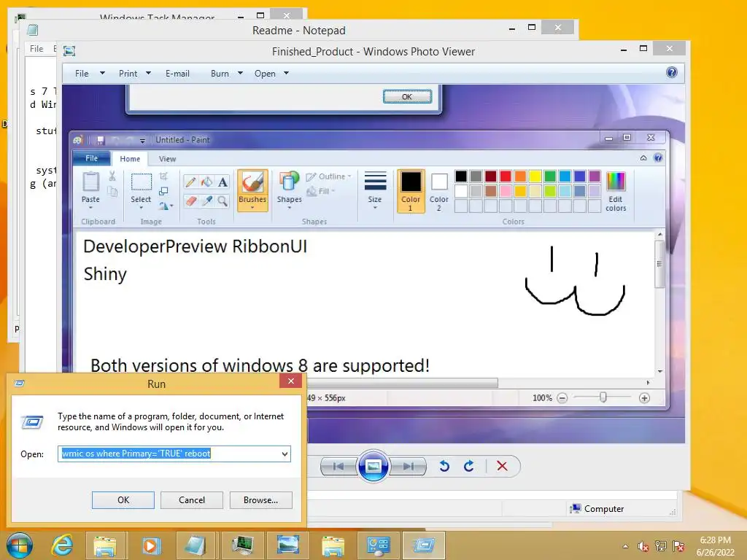The height and width of the screenshot is (560, 747).
Task: Click the clock showing 6:28 PM
Action: pyautogui.click(x=715, y=540)
